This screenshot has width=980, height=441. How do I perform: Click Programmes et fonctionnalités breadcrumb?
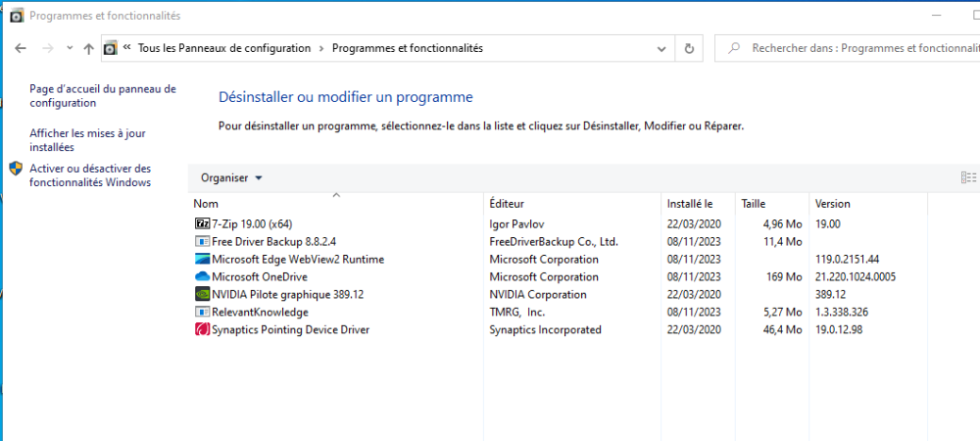pos(408,48)
